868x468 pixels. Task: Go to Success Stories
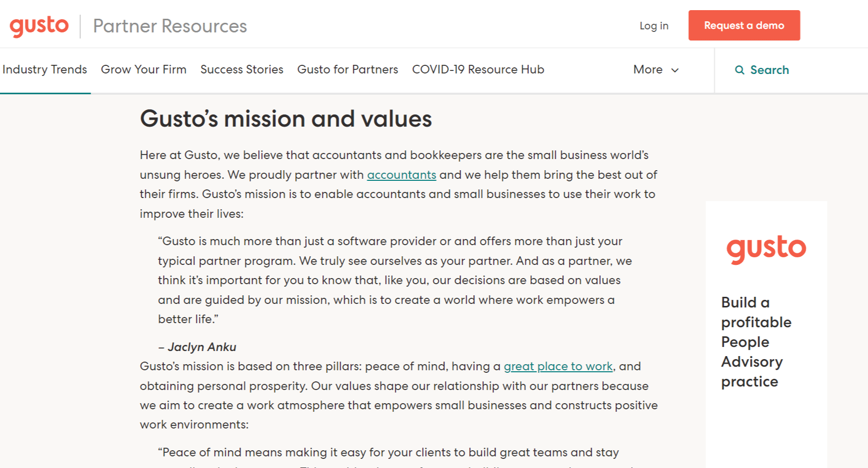click(x=242, y=69)
